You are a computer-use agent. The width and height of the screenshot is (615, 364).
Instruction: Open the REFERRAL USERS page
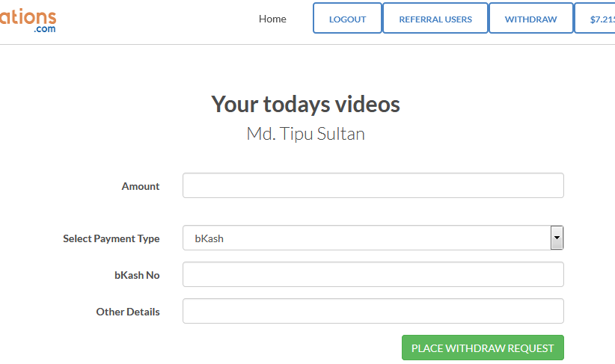click(x=435, y=19)
